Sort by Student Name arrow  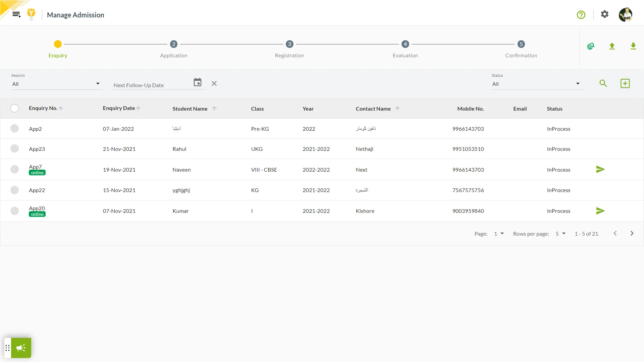[x=214, y=109]
